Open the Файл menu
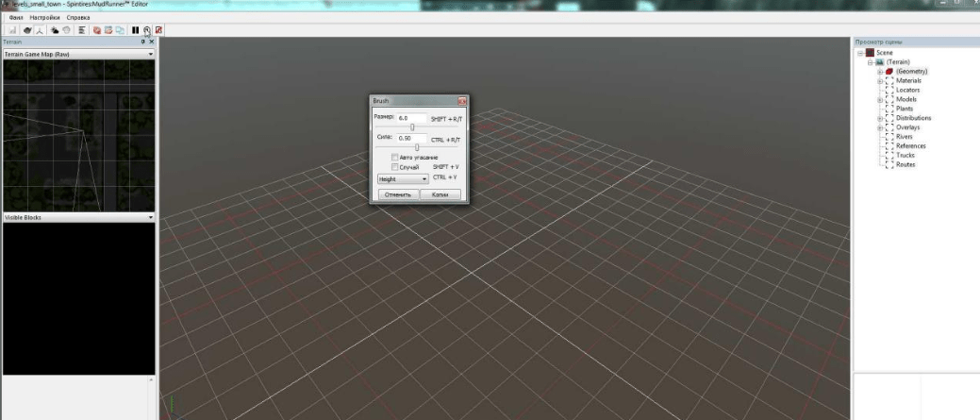This screenshot has height=420, width=980. point(15,19)
